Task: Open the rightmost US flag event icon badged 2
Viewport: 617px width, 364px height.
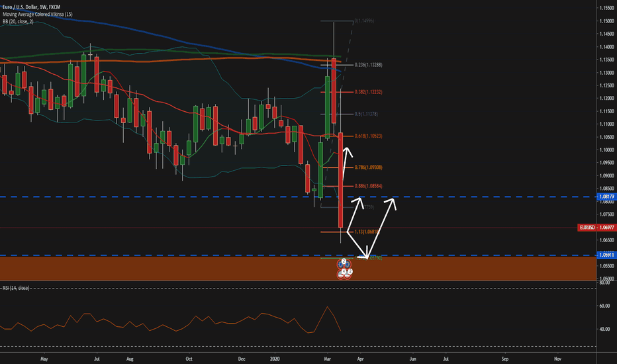Action: [347, 275]
